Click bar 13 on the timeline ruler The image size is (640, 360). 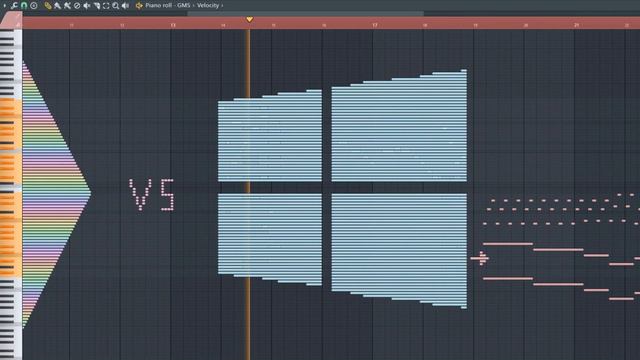173,25
